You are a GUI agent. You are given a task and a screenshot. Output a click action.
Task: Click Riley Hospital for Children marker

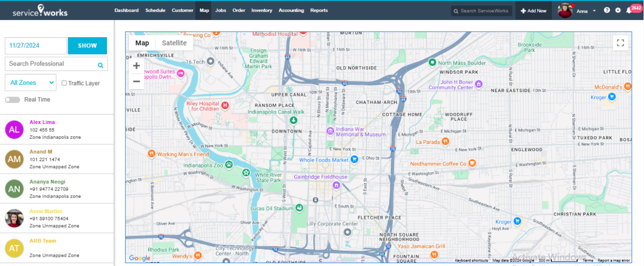coord(225,105)
